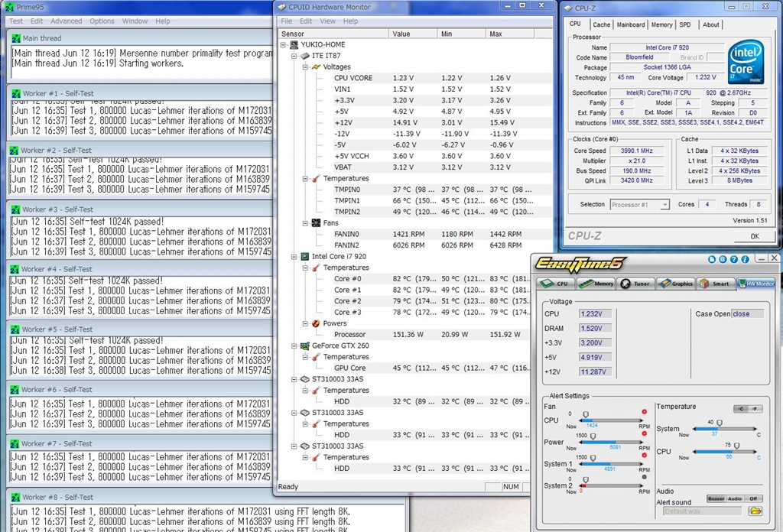Screen dimensions: 783x532
Task: Collapse Intel Core i7 920 node
Action: [294, 257]
